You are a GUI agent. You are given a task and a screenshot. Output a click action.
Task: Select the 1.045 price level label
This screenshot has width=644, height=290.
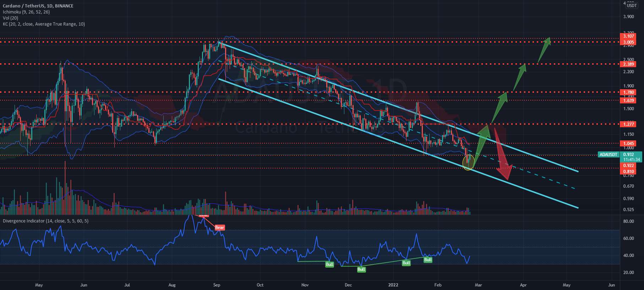point(628,144)
